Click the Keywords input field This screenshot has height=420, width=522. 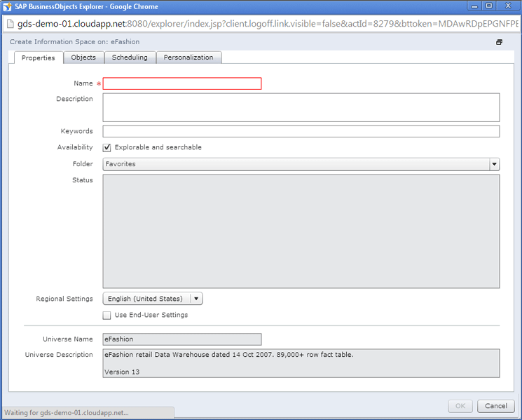(x=301, y=131)
